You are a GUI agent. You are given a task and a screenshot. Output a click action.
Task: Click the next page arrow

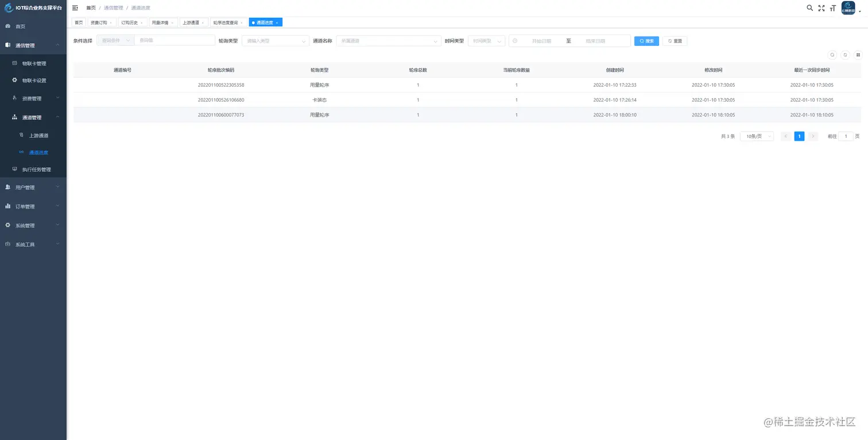[813, 136]
